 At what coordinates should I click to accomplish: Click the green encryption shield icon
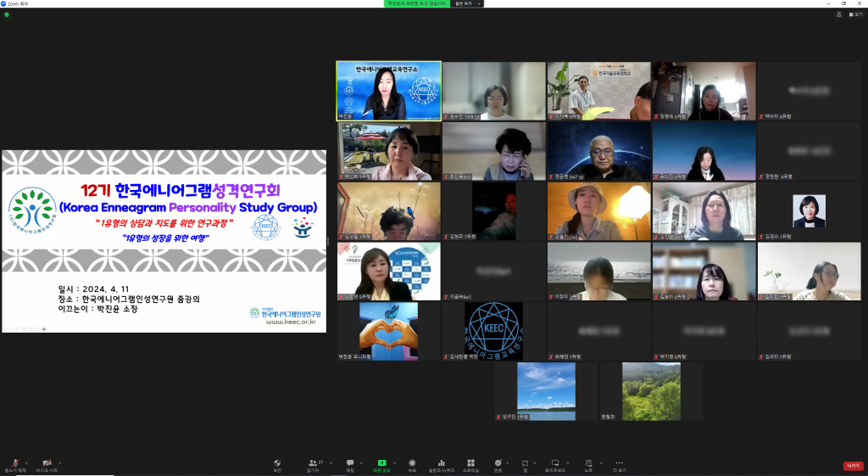(x=7, y=14)
